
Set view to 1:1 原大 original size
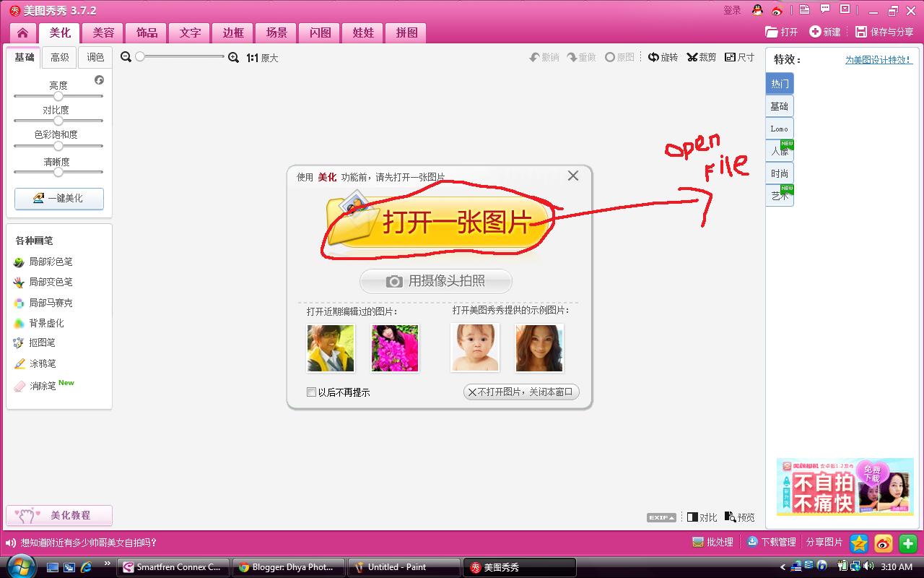pos(262,58)
